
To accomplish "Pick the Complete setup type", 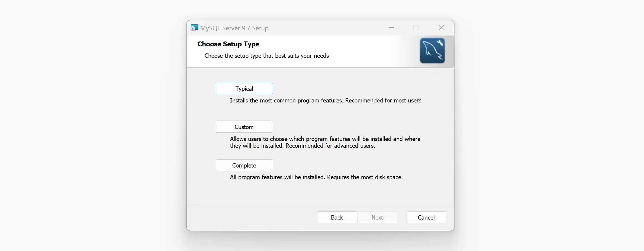I will click(x=244, y=165).
